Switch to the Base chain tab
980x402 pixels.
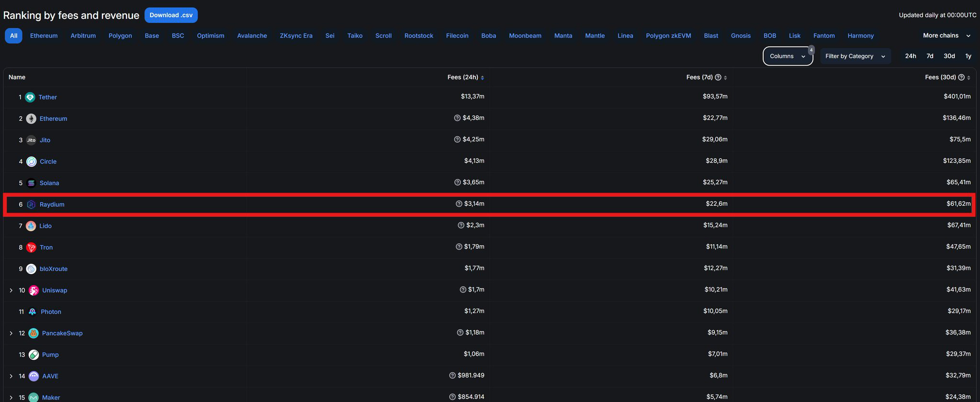click(x=152, y=35)
